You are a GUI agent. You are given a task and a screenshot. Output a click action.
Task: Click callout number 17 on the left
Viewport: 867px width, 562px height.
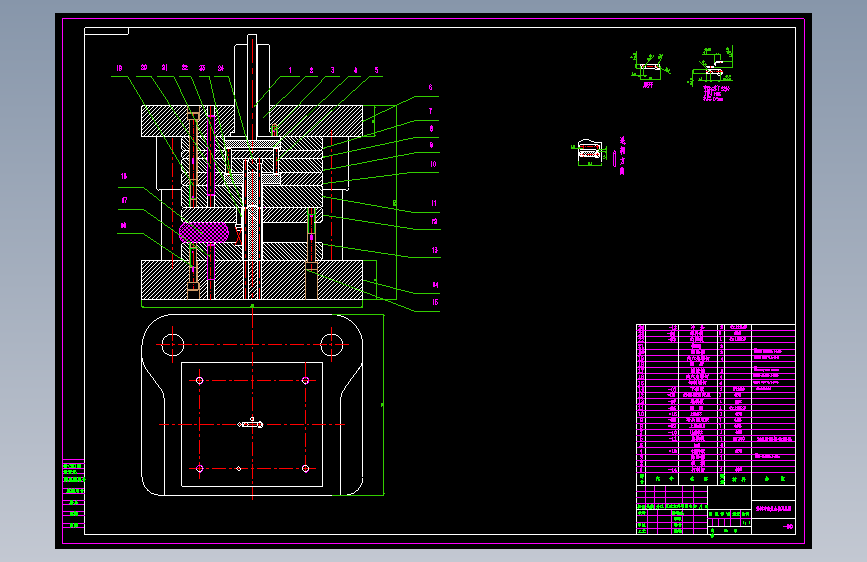(x=124, y=200)
